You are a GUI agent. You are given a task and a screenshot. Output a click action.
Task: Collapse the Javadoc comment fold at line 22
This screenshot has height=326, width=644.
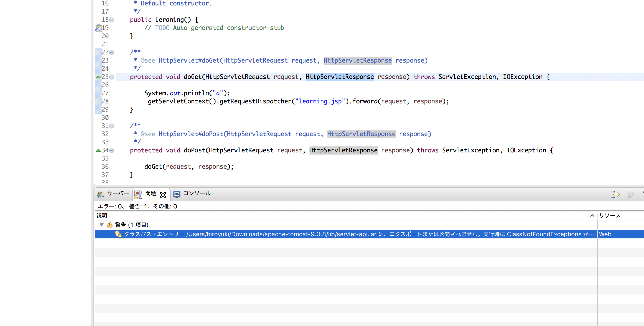click(112, 52)
